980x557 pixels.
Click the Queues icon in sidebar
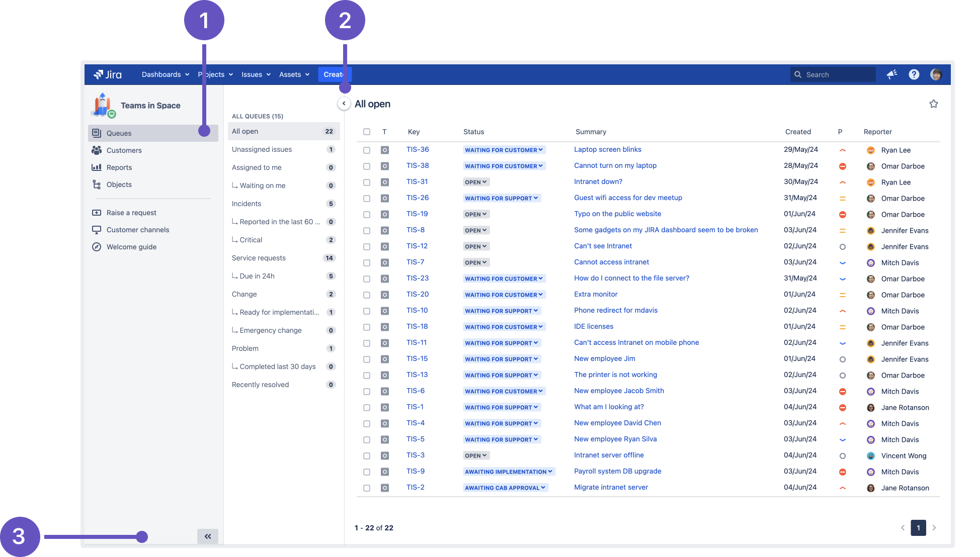[x=96, y=133]
